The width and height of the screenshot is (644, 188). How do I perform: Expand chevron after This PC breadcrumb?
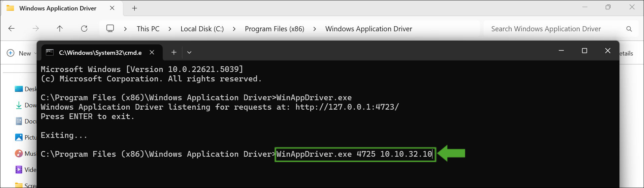170,29
